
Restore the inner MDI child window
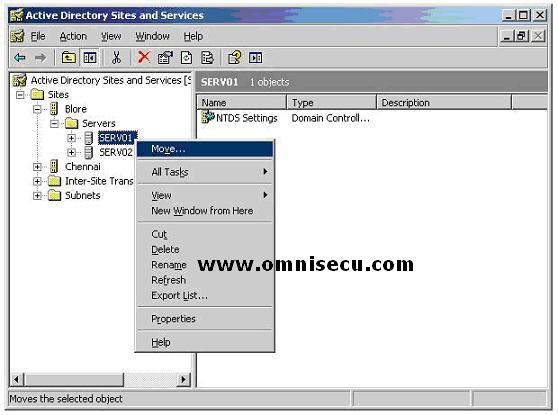pos(522,36)
